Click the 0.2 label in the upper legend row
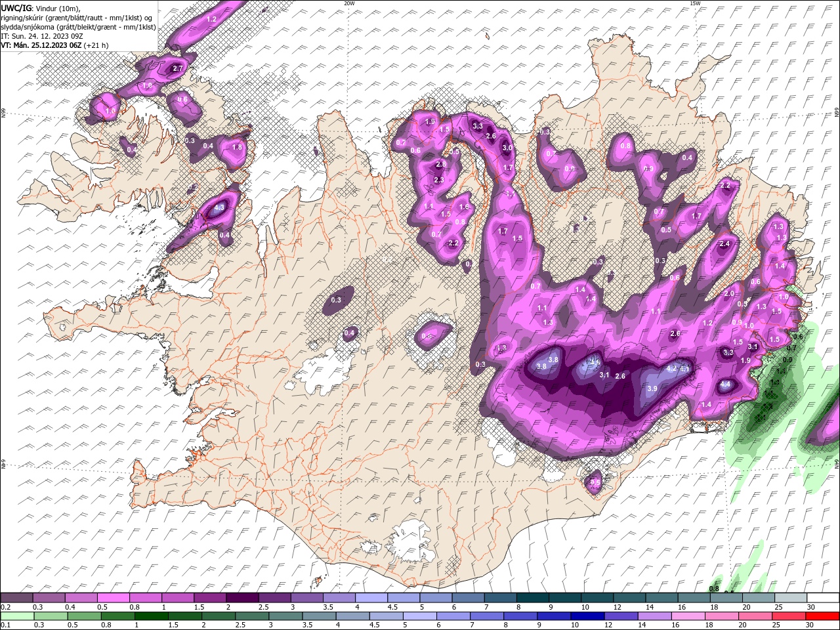The image size is (840, 630). tap(6, 607)
